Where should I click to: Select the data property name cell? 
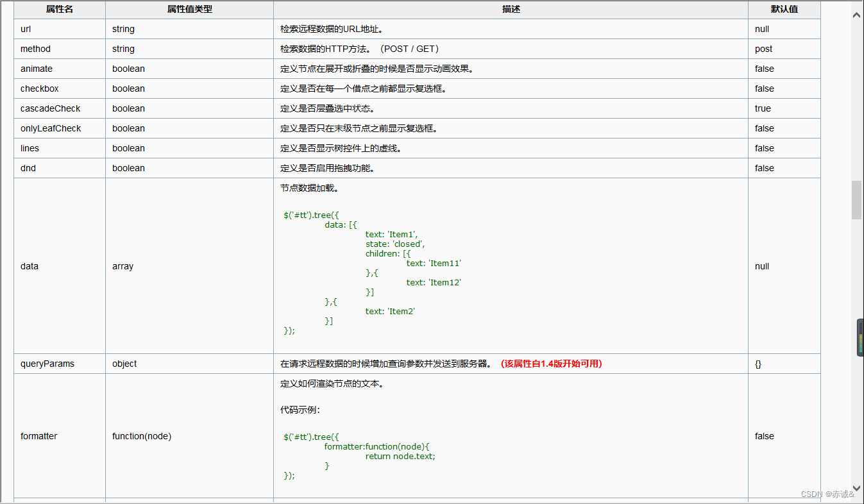coord(60,266)
